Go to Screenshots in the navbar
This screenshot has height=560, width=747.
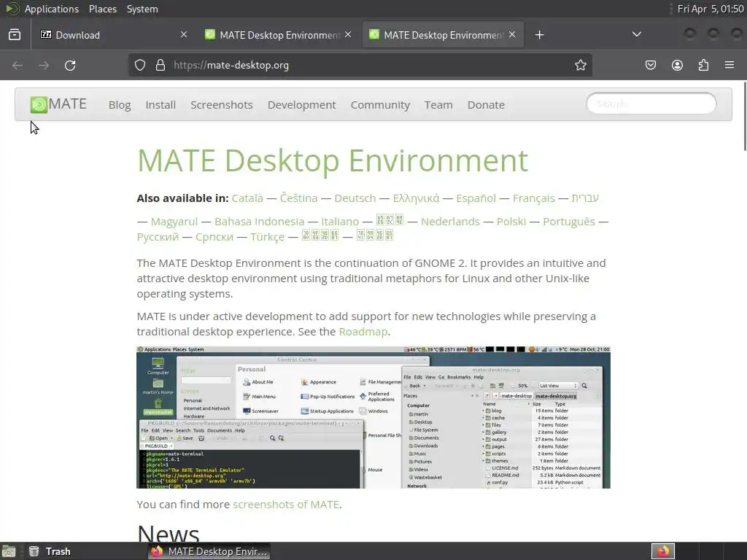[222, 105]
